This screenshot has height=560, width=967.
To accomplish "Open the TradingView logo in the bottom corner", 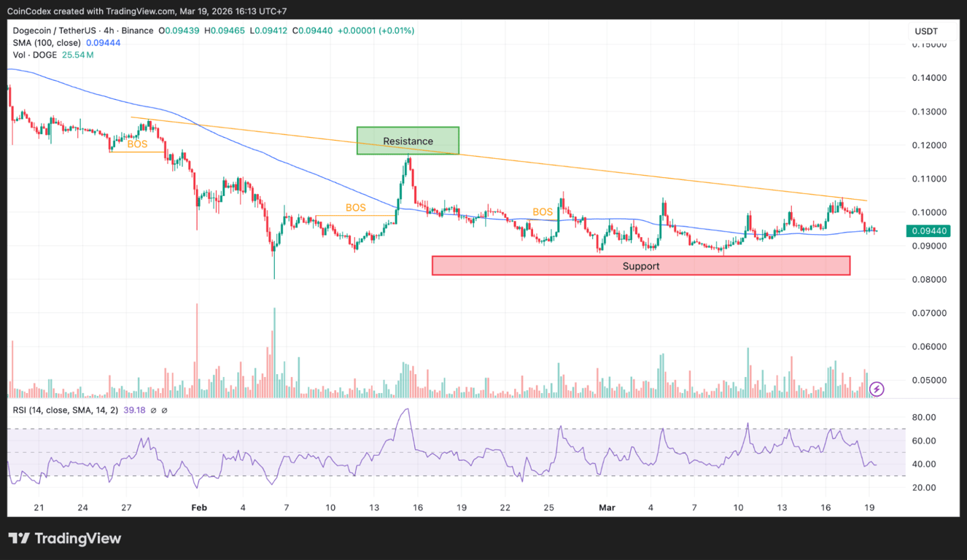I will point(65,538).
